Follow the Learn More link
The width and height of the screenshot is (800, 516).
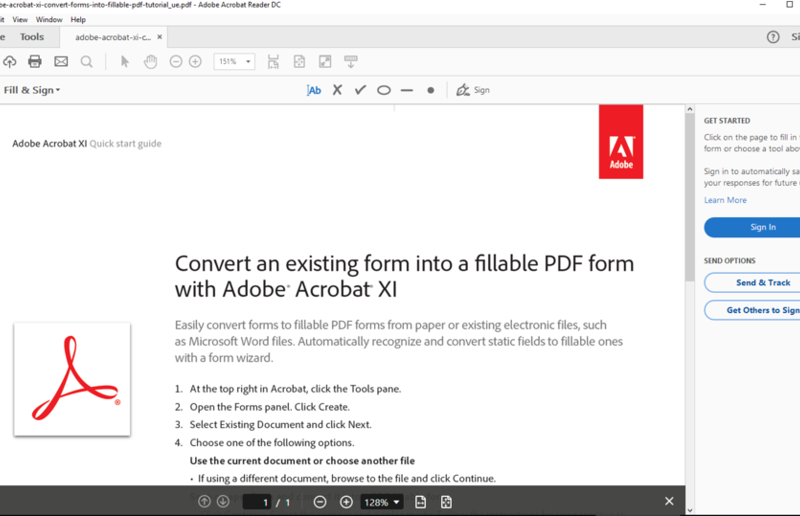tap(725, 200)
